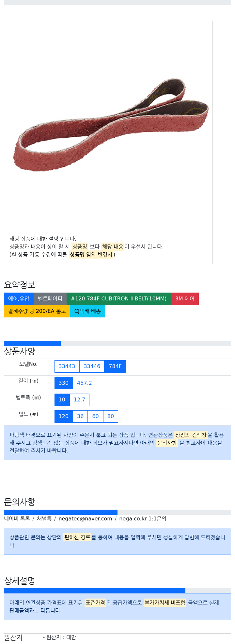Pick the 12.7 mm belt width
Viewport: 235px width, 644px height.
tap(79, 400)
